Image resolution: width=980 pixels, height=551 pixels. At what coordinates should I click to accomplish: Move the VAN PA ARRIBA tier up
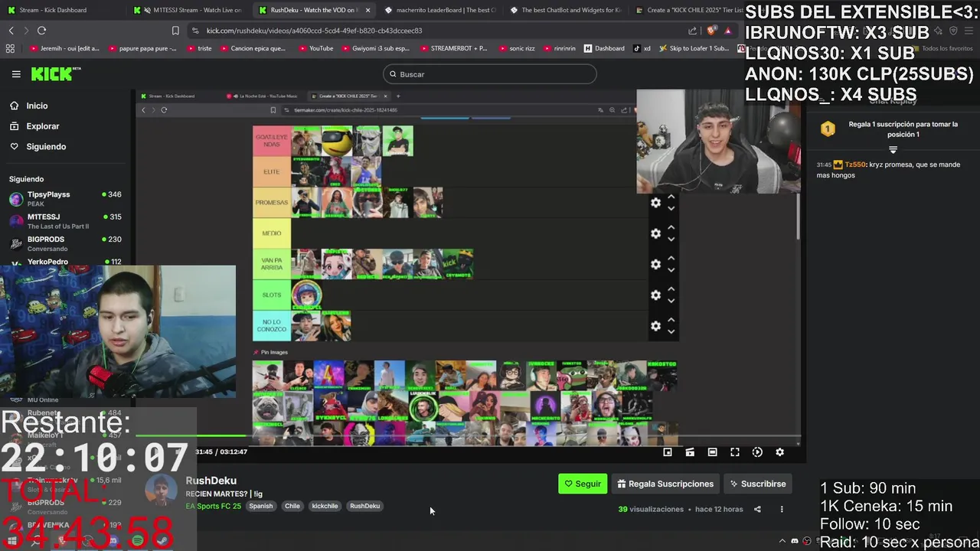point(671,259)
